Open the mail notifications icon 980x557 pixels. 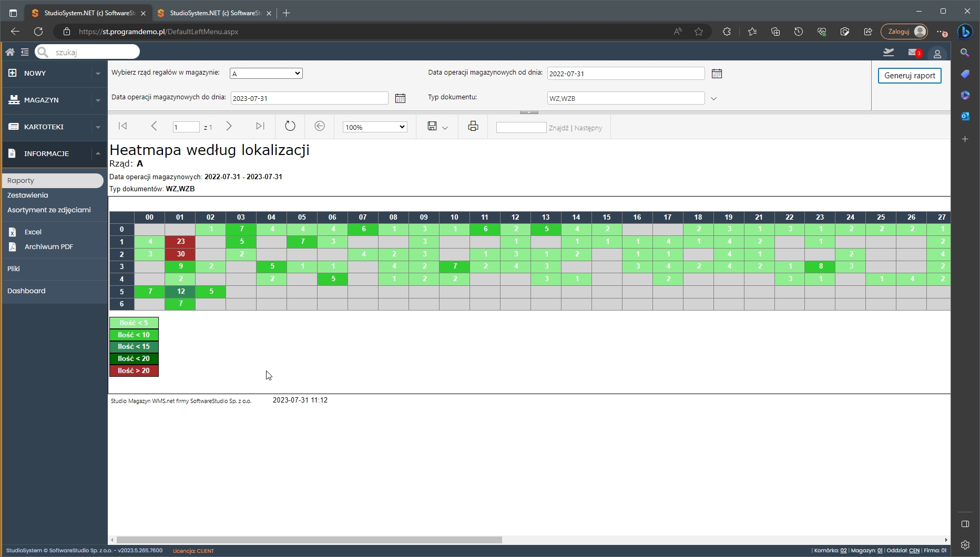pyautogui.click(x=913, y=53)
